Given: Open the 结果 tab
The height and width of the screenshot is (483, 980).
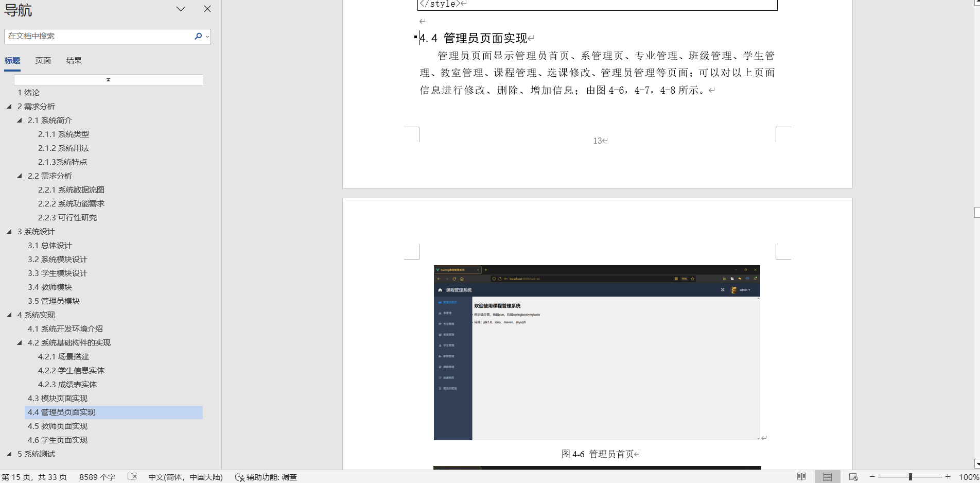Looking at the screenshot, I should tap(74, 60).
